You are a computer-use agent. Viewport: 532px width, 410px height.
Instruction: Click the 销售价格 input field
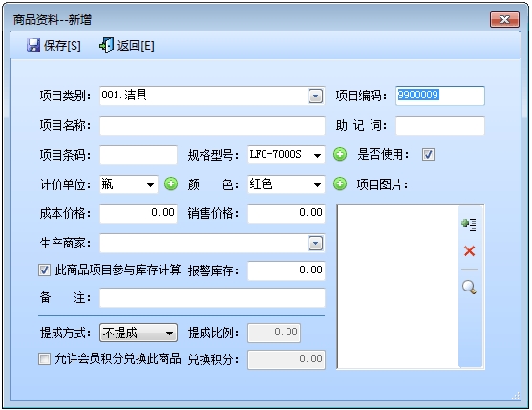pos(287,213)
